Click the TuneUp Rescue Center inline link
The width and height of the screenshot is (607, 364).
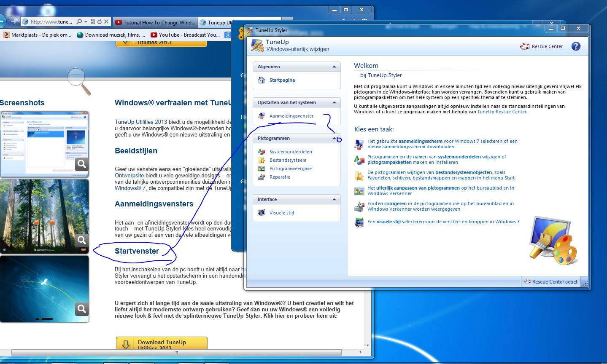point(502,112)
